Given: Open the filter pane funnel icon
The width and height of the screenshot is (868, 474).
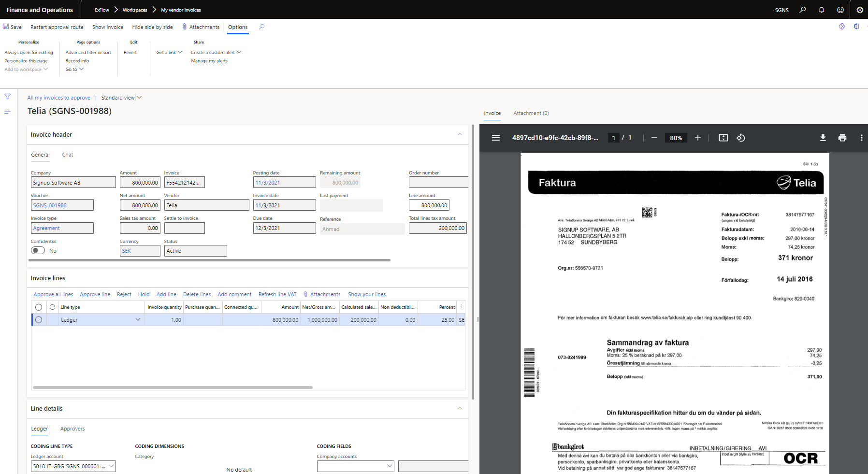Looking at the screenshot, I should point(7,97).
